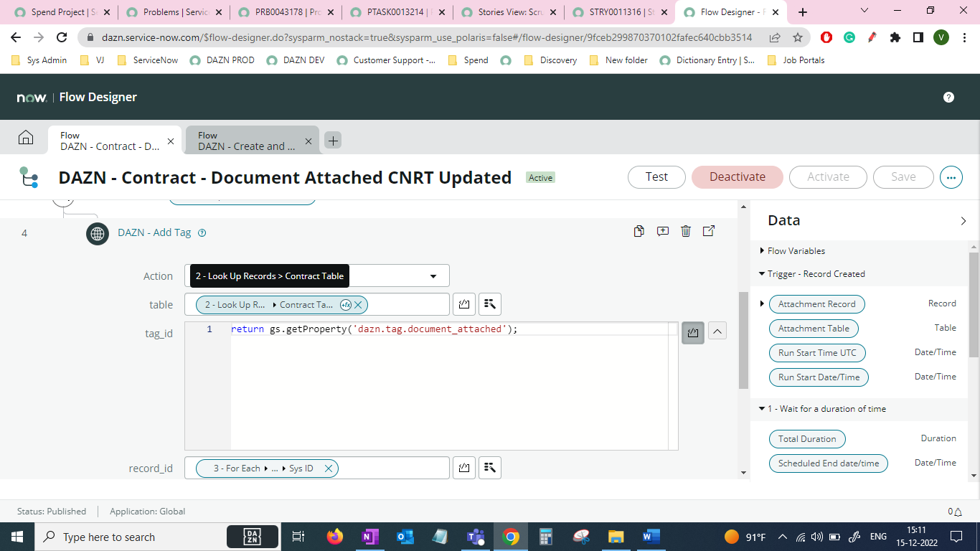
Task: Collapse the Trigger - Record Created section
Action: click(762, 274)
